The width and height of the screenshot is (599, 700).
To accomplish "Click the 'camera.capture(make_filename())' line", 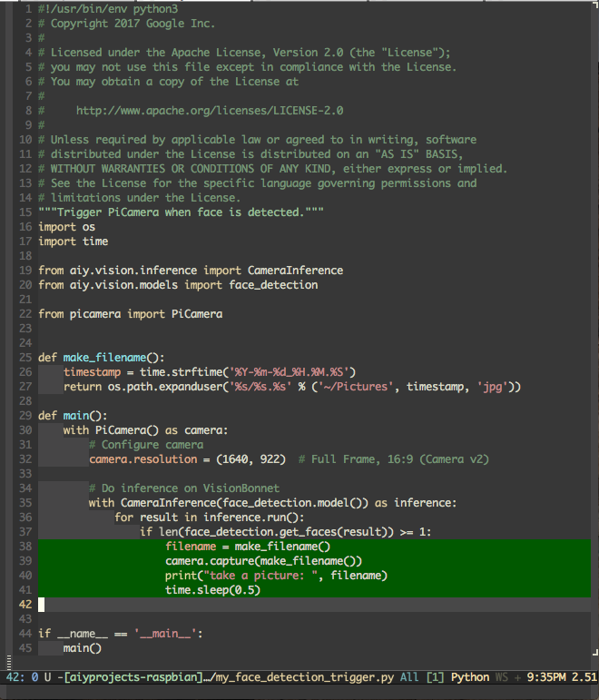I will (x=263, y=561).
